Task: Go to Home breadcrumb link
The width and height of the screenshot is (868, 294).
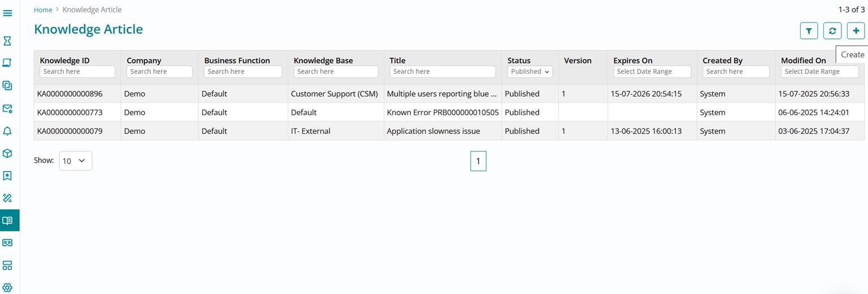Action: (x=43, y=10)
